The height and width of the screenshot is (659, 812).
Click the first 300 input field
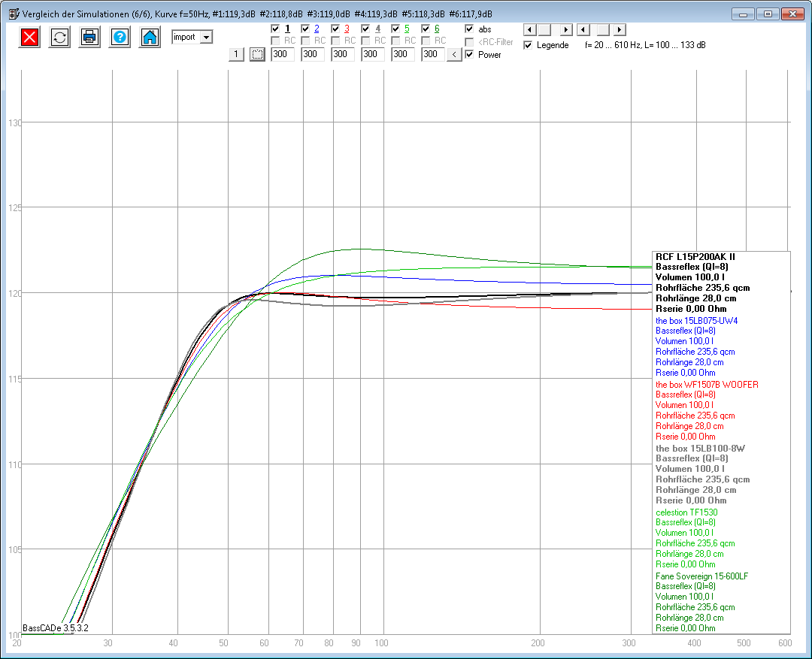pos(283,55)
